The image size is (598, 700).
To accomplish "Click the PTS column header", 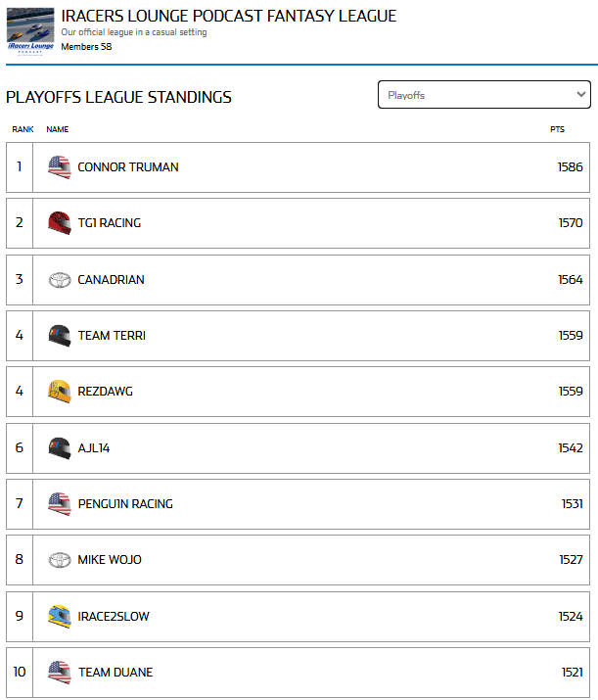I will pos(557,129).
